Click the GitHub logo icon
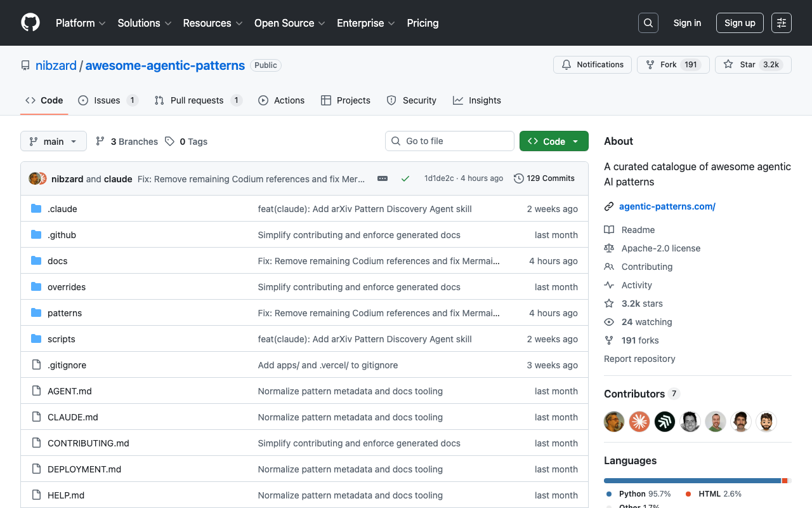 30,23
